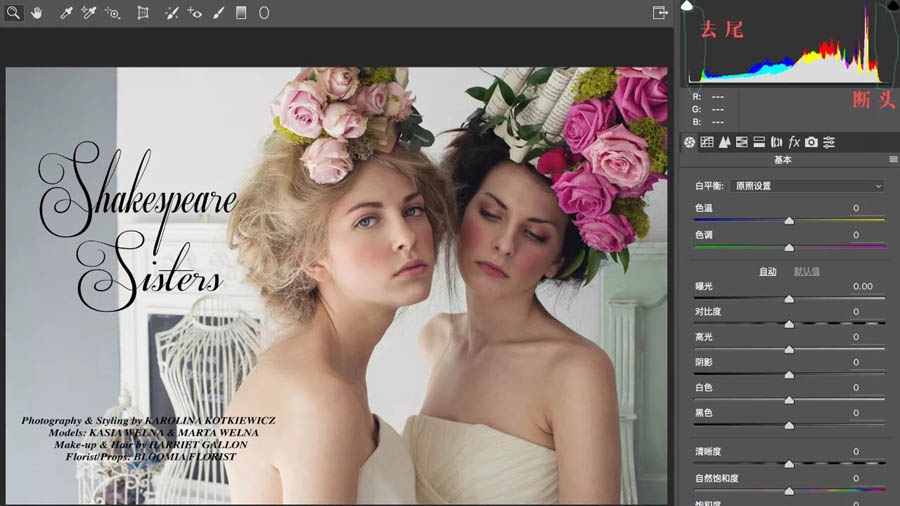Choose the Targeted Adjustment tool
Screen dimensions: 900x506
[x=113, y=13]
